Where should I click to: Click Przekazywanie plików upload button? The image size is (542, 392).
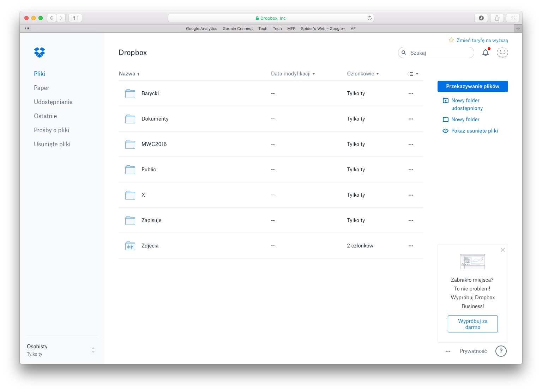(x=472, y=86)
